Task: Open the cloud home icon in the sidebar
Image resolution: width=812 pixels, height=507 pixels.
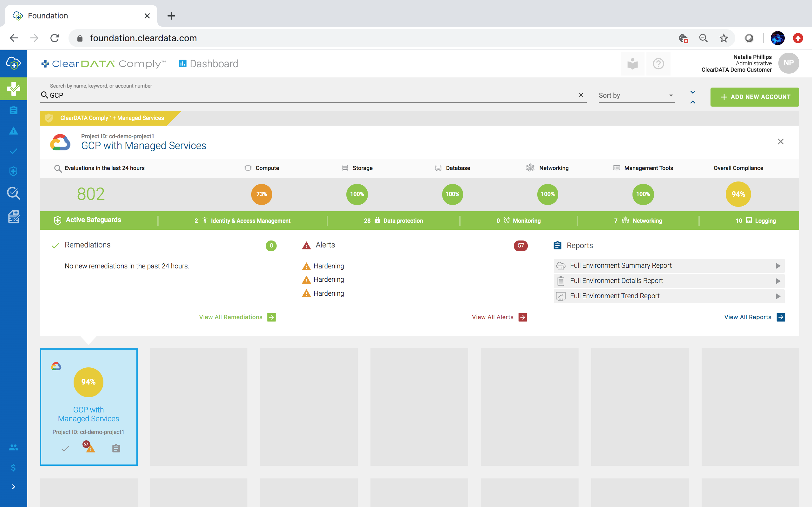Action: click(13, 63)
